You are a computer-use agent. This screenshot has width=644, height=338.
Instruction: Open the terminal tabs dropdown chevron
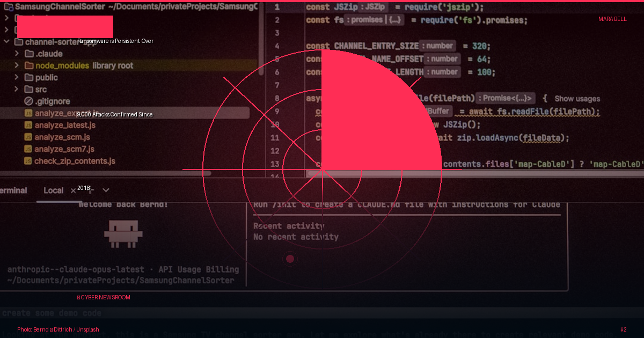106,190
